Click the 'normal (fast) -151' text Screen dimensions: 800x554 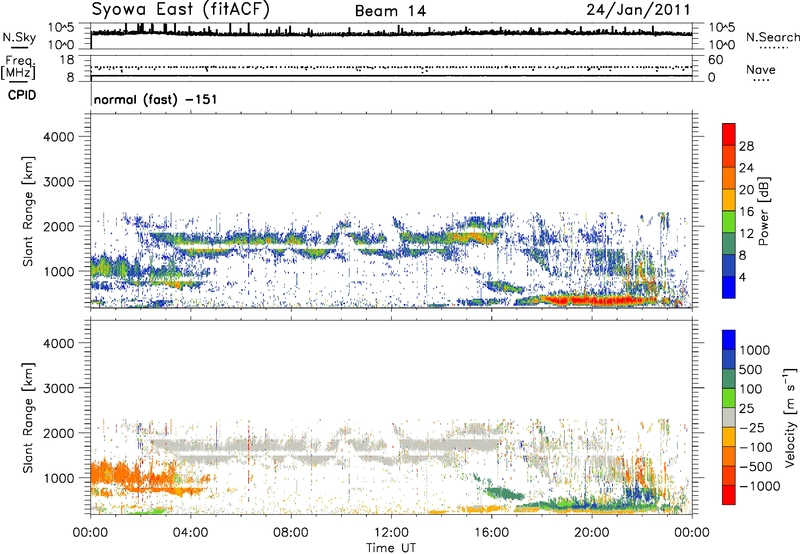point(156,99)
